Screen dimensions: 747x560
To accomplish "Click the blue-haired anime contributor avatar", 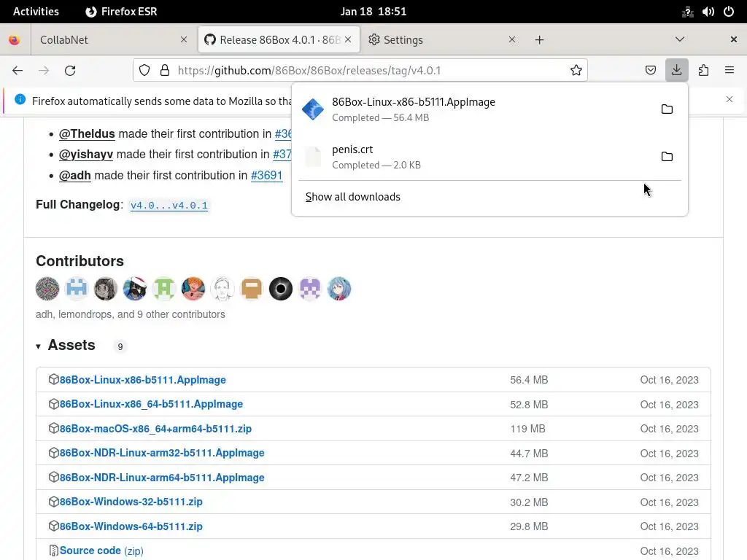I will pyautogui.click(x=339, y=289).
